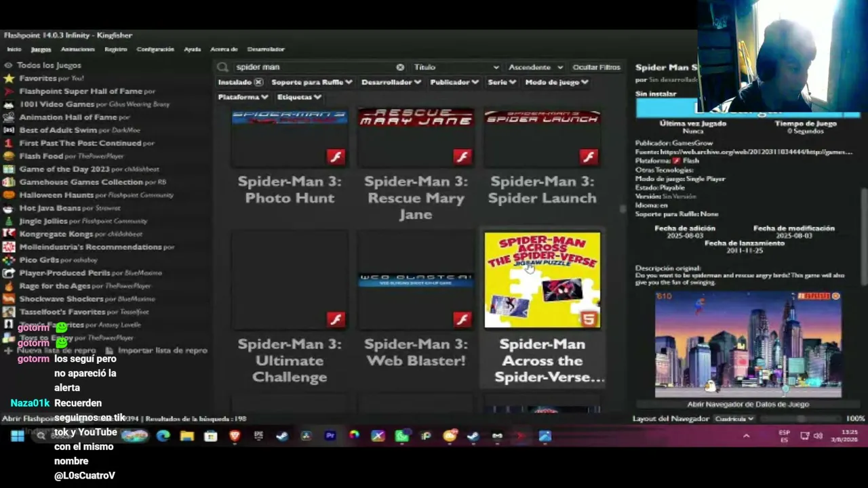This screenshot has width=868, height=488.
Task: Open the Configuración menu
Action: (155, 49)
